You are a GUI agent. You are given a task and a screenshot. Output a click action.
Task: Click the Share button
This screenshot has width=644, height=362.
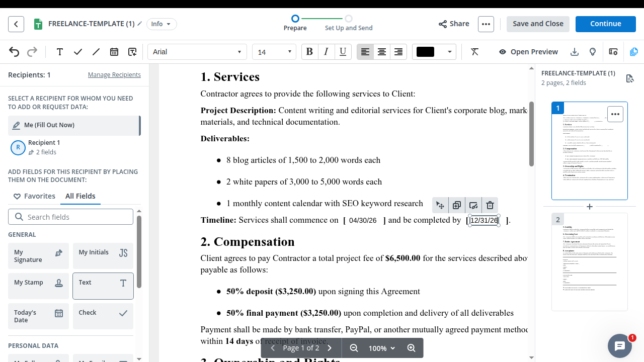[454, 24]
